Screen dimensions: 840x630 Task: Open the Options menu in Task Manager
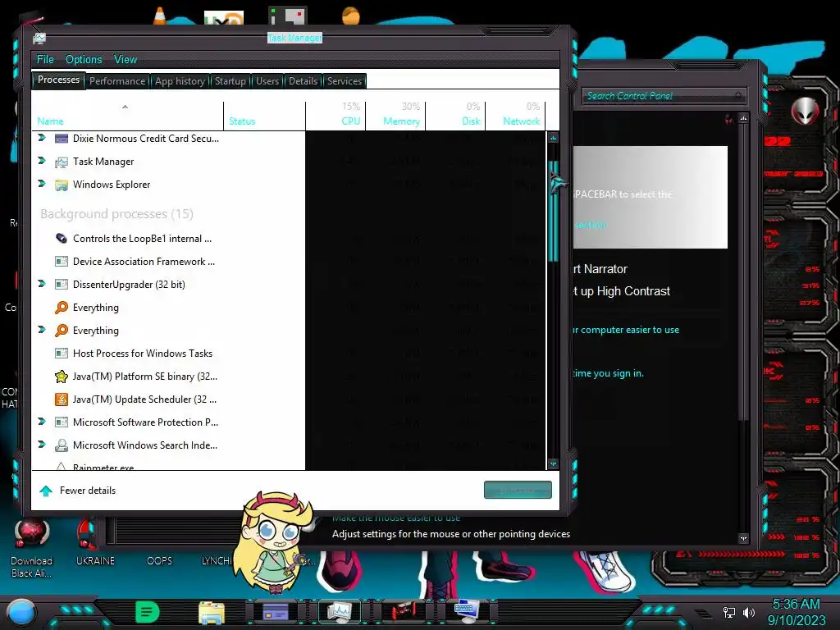click(84, 59)
